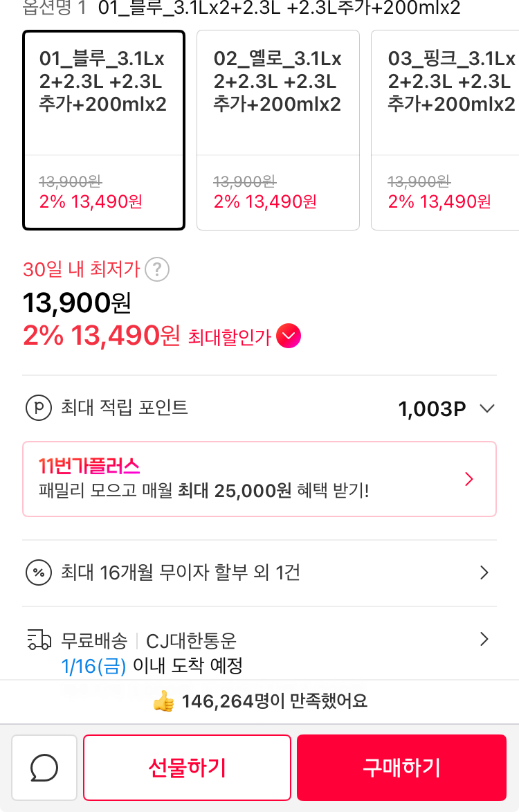The image size is (519, 812).
Task: Select the 02_옐로 option card
Action: [x=278, y=130]
